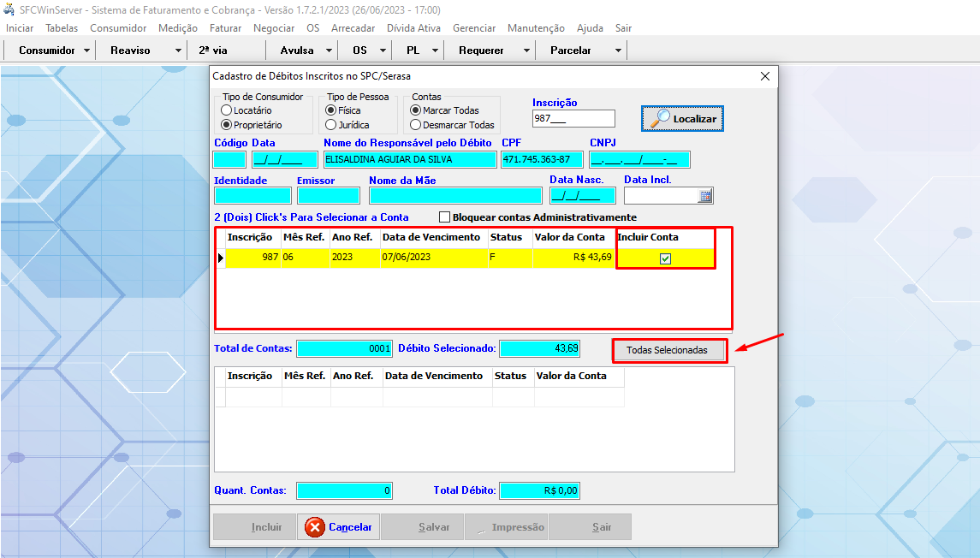The width and height of the screenshot is (980, 558).
Task: Uncheck the Incluir Conta checkbox
Action: point(665,258)
